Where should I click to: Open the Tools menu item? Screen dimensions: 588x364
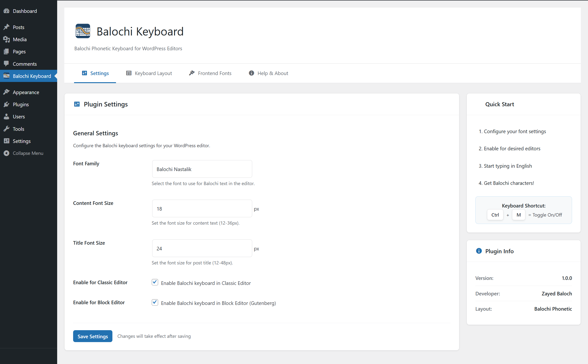29,129
